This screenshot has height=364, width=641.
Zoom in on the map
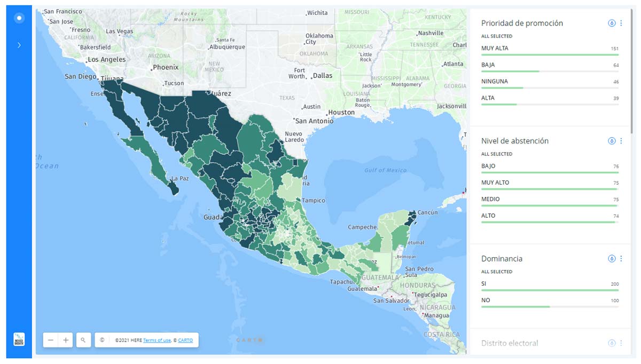pyautogui.click(x=66, y=340)
